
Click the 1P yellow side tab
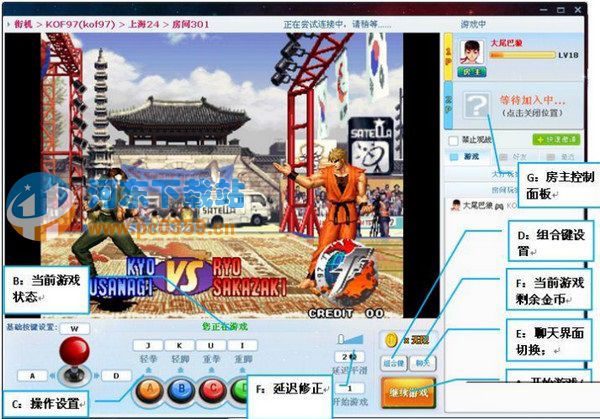click(448, 56)
